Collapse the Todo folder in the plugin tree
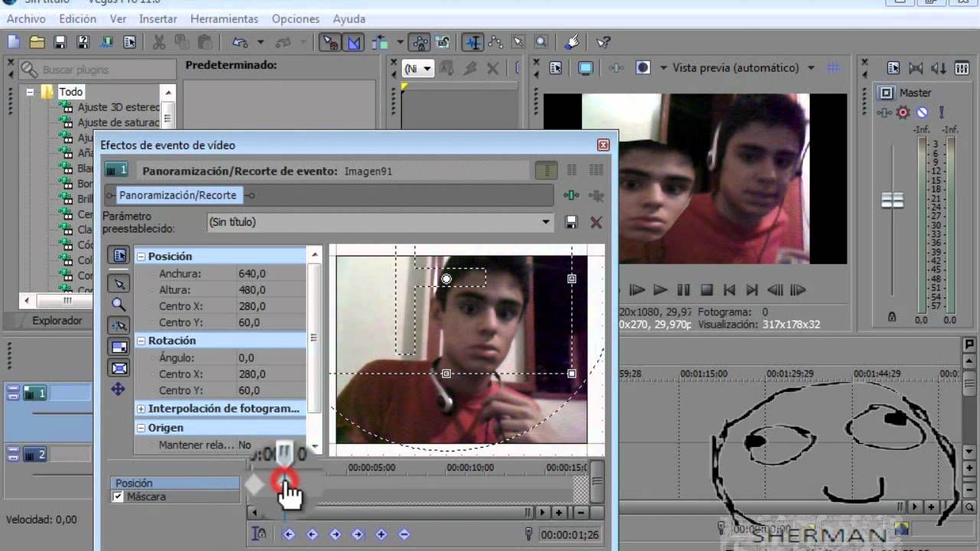The width and height of the screenshot is (980, 551). (30, 92)
